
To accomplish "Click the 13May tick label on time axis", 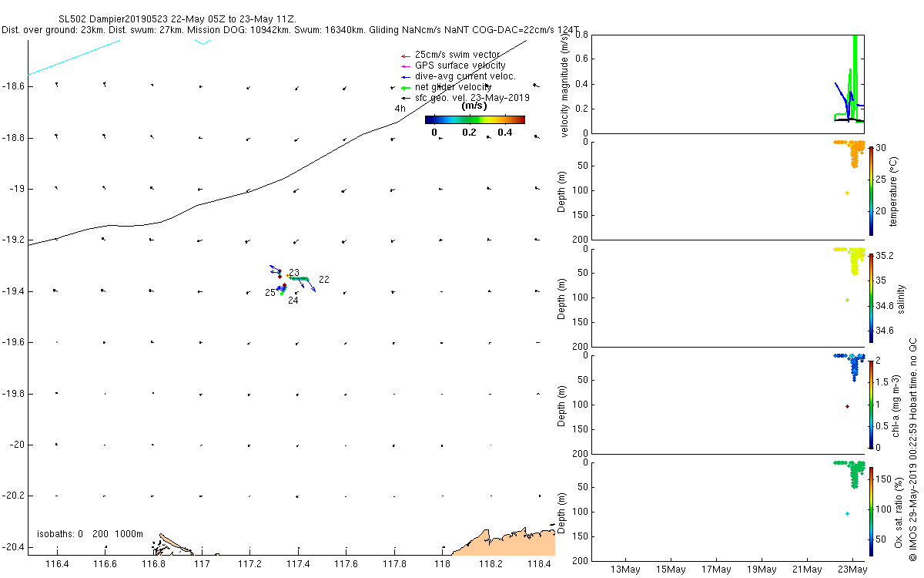I will 624,570.
